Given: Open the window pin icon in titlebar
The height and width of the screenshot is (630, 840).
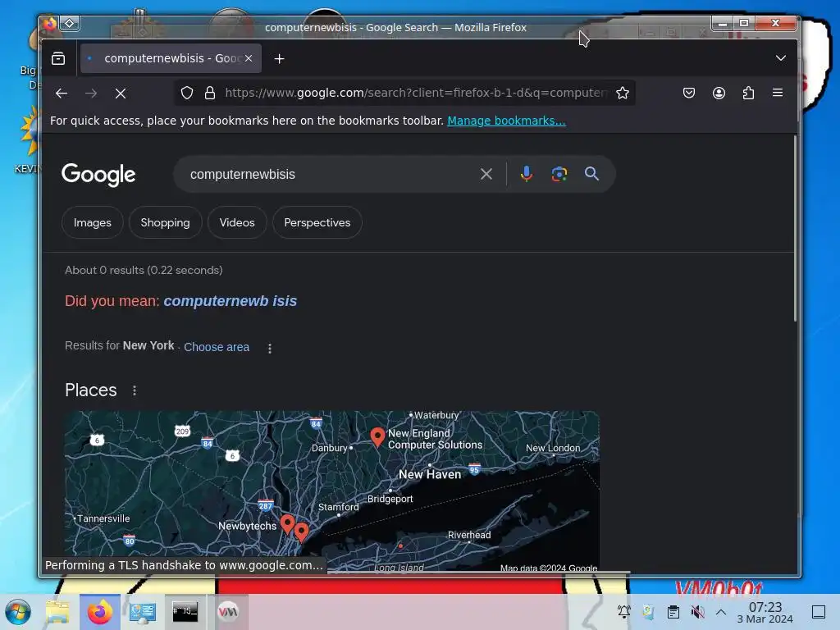Looking at the screenshot, I should tap(70, 23).
